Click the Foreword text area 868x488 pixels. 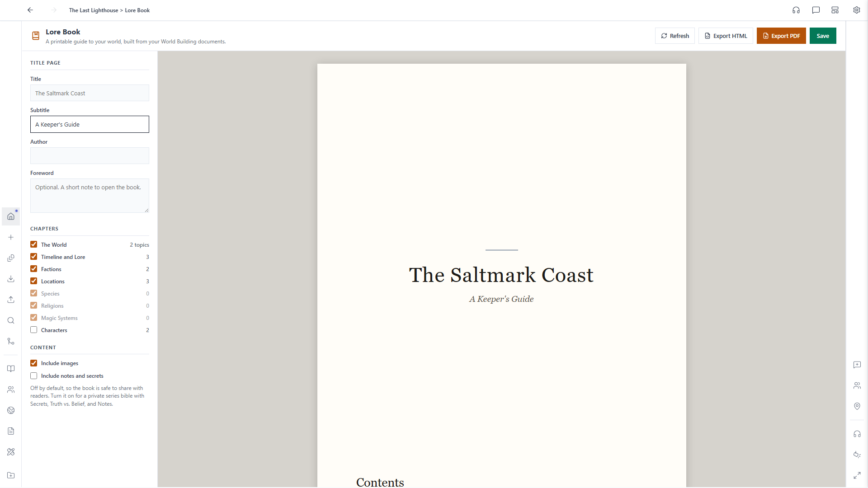pyautogui.click(x=90, y=196)
